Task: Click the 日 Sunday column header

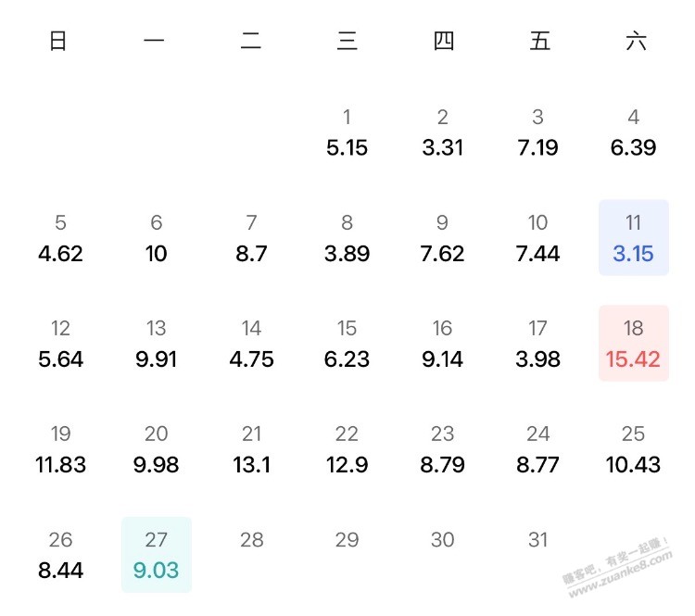Action: (58, 41)
